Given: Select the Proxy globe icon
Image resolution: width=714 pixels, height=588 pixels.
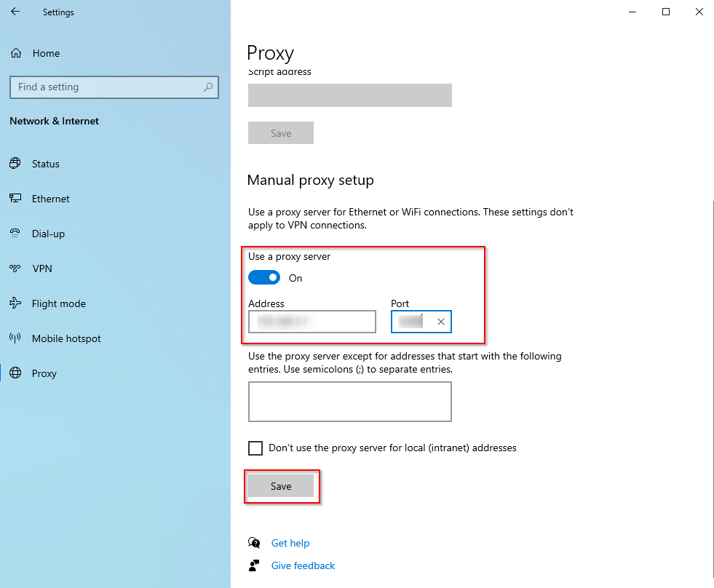Looking at the screenshot, I should 15,373.
